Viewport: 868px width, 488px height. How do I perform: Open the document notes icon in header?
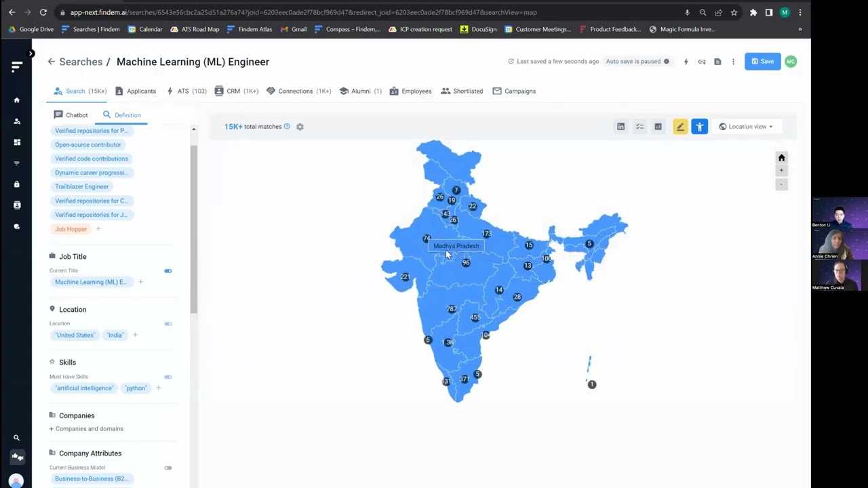(x=717, y=62)
